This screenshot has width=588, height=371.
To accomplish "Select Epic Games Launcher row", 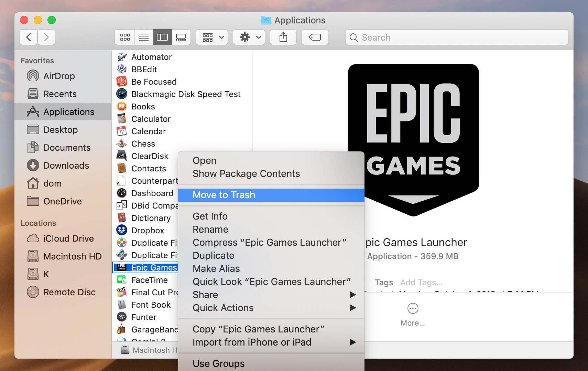I will pyautogui.click(x=145, y=268).
